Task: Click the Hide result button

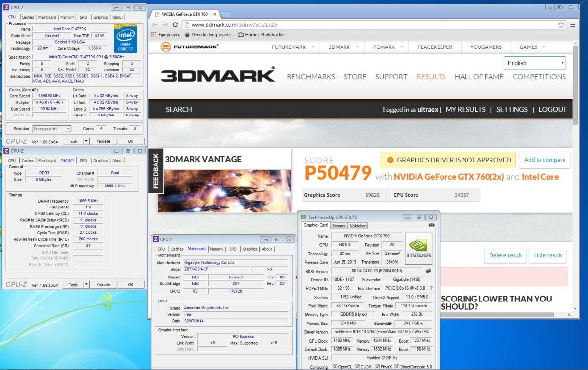Action: point(548,255)
